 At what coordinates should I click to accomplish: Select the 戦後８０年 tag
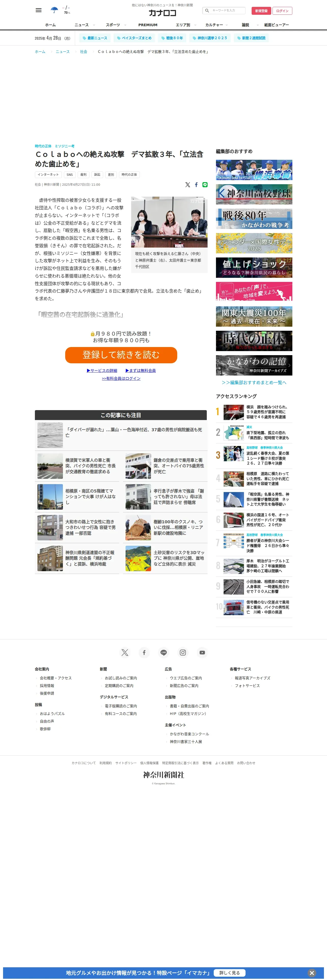(x=172, y=38)
